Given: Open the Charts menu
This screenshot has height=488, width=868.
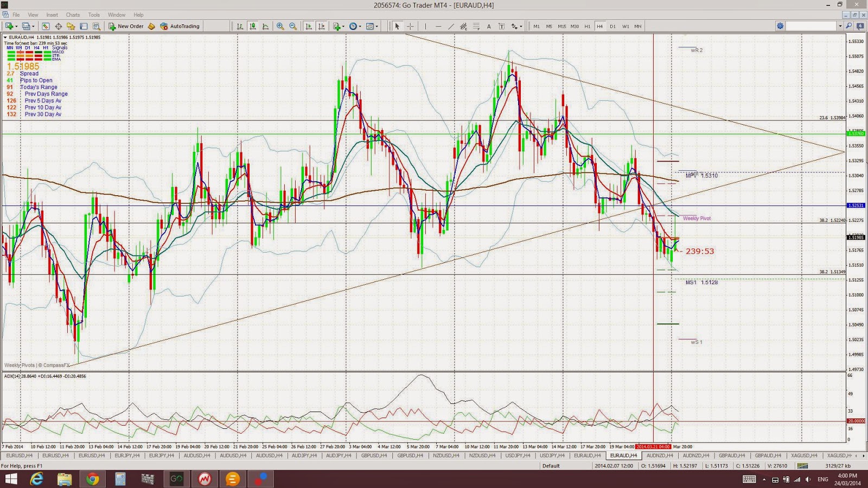Looking at the screenshot, I should pyautogui.click(x=73, y=15).
